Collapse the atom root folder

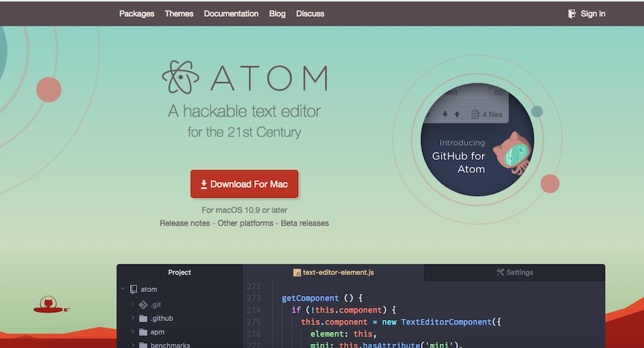(x=123, y=289)
